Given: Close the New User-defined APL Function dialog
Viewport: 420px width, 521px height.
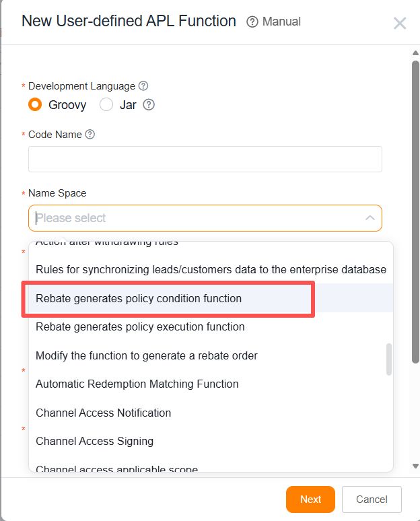Looking at the screenshot, I should 400,24.
